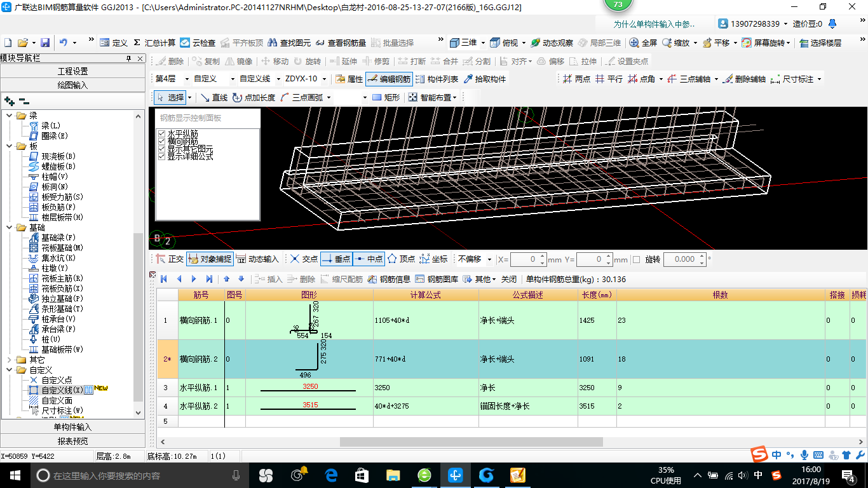Viewport: 868px width, 488px height.
Task: Tick the 旋转 rotate checkbox
Action: coord(637,259)
